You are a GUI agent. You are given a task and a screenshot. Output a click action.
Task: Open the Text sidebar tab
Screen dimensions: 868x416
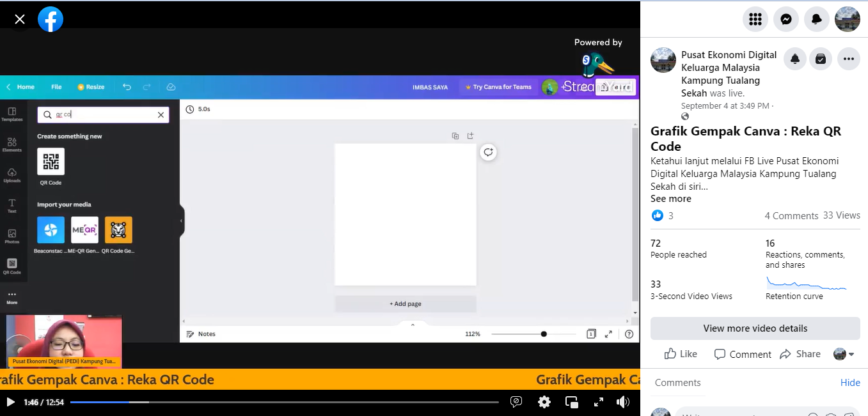click(x=12, y=206)
